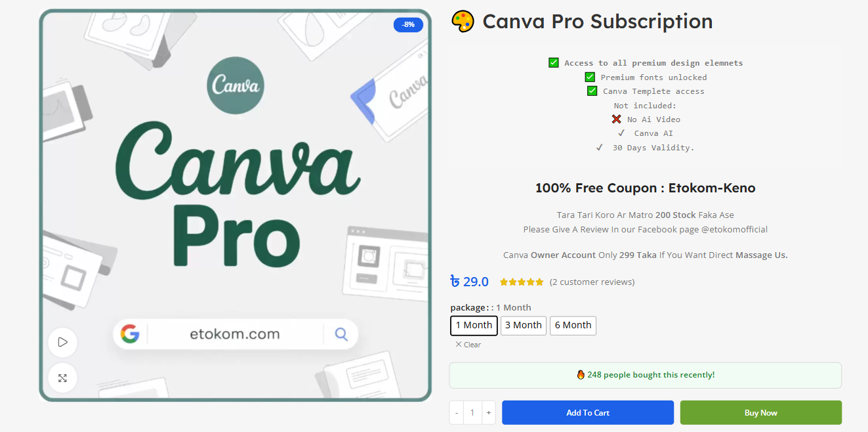Click the magnifier search icon in image
Viewport: 868px width, 432px height.
tap(341, 334)
